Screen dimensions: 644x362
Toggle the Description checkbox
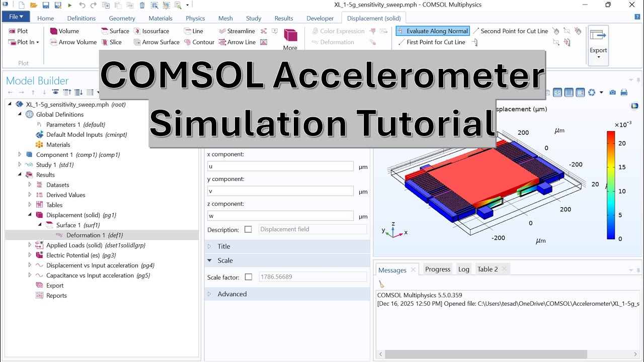click(248, 229)
